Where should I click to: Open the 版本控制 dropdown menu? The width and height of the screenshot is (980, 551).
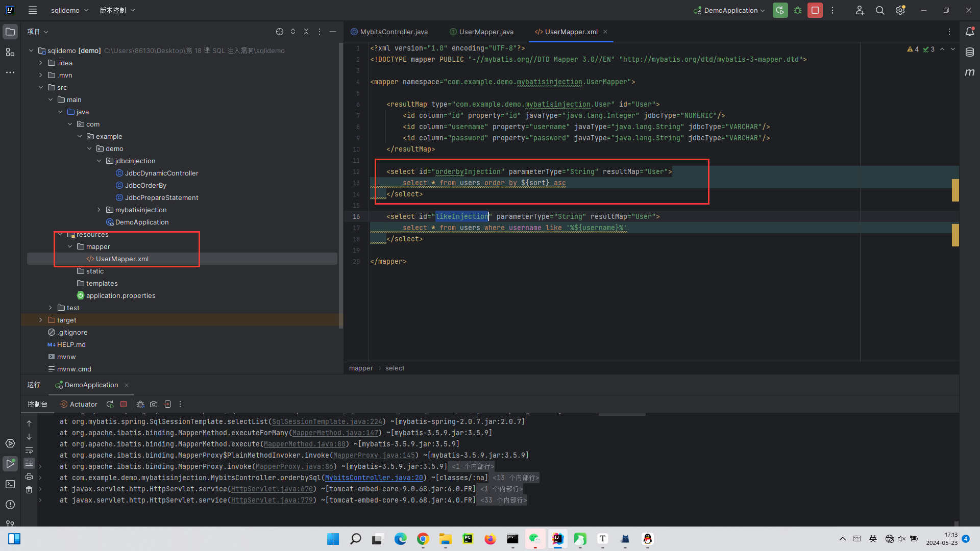point(117,10)
